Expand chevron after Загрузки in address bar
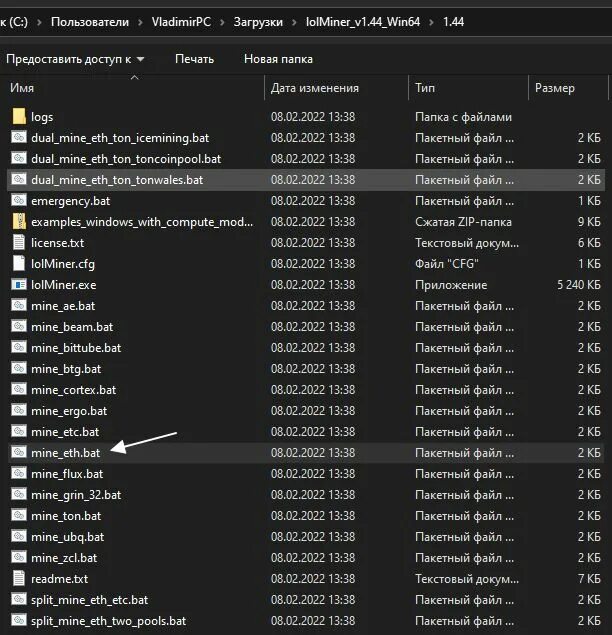Screen dimensions: 612x635 click(294, 22)
